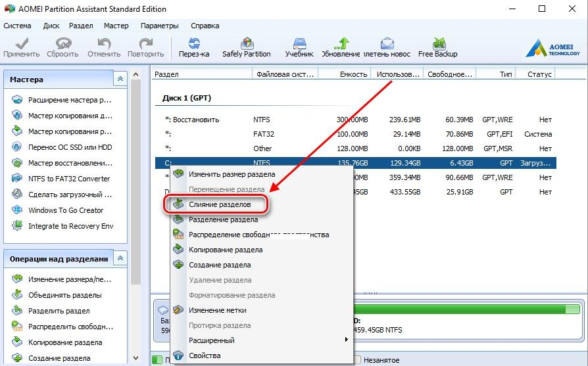This screenshot has height=366, width=588.
Task: Open the Раздел menu
Action: click(81, 26)
